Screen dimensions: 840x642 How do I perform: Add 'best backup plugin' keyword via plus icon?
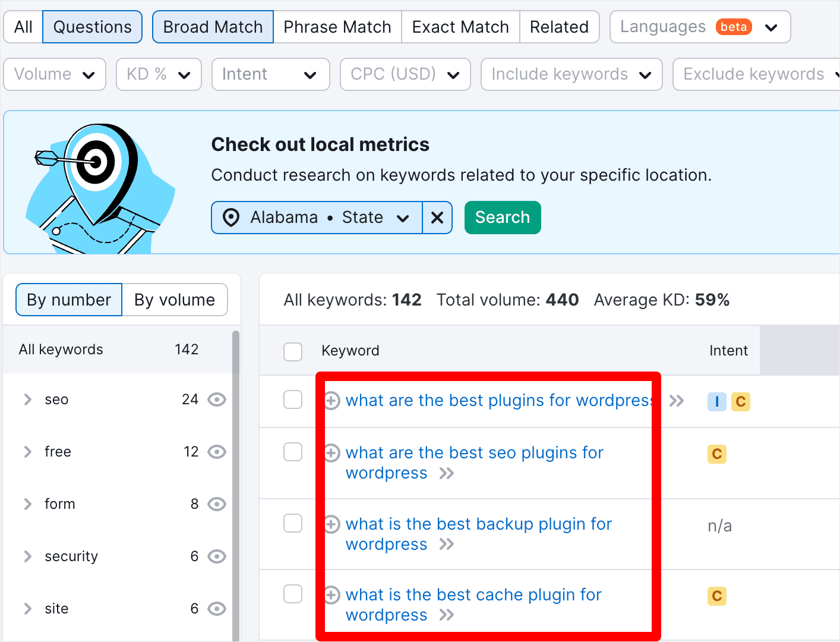point(332,524)
